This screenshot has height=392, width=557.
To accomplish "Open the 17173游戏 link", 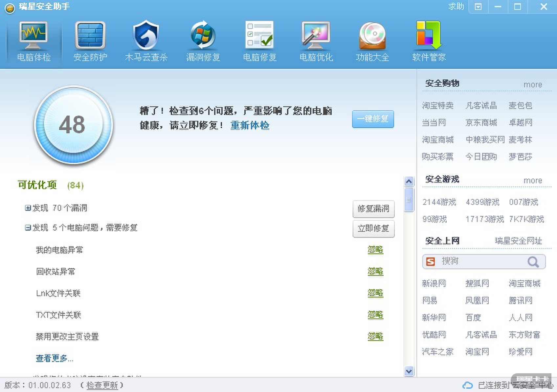I will click(x=485, y=219).
